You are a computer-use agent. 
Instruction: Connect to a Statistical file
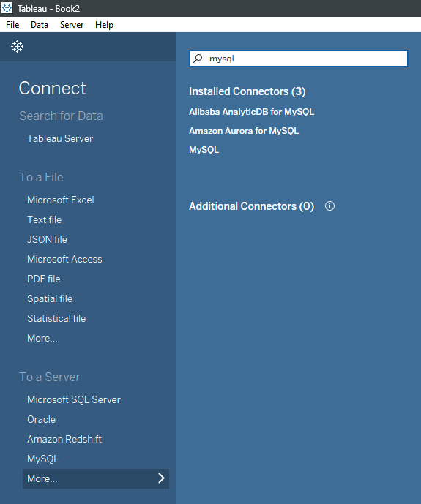click(56, 318)
